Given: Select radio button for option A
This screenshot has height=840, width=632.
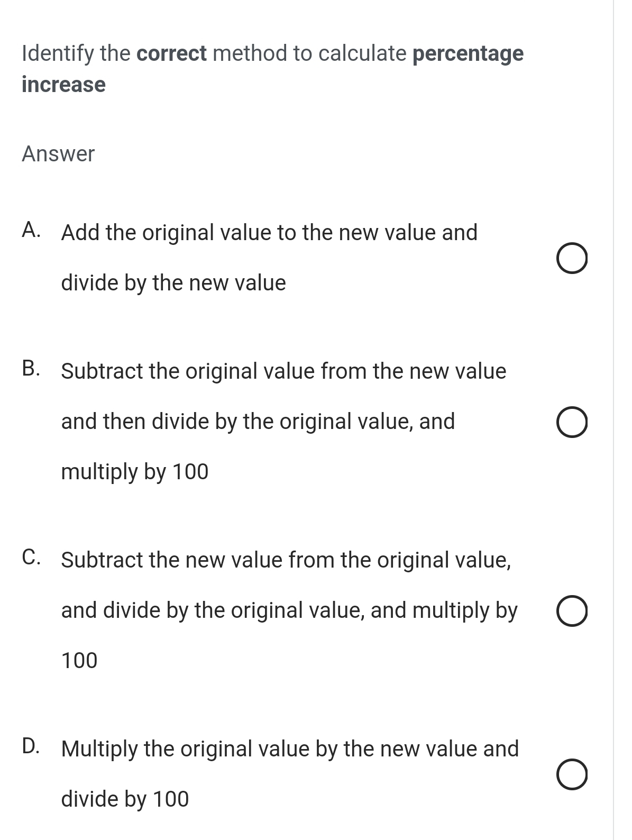Looking at the screenshot, I should (572, 259).
